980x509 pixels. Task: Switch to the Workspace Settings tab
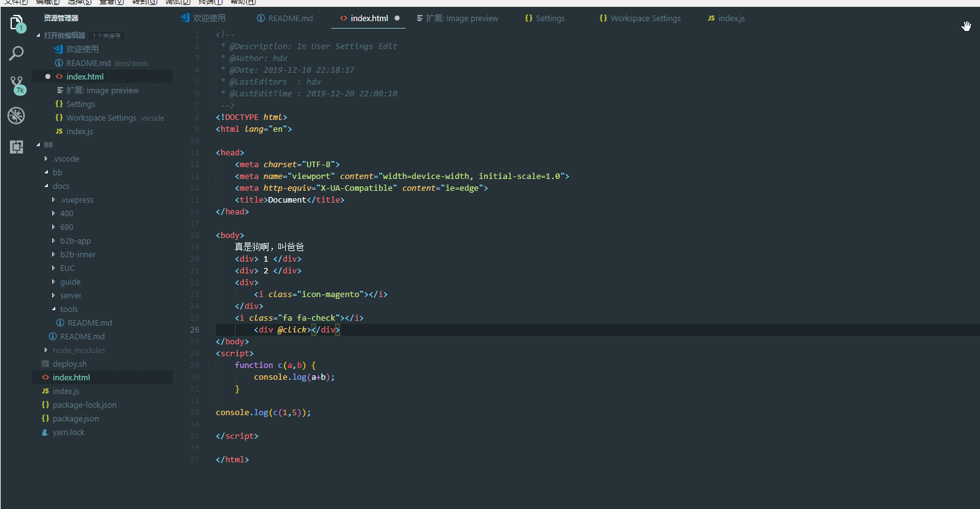tap(640, 18)
